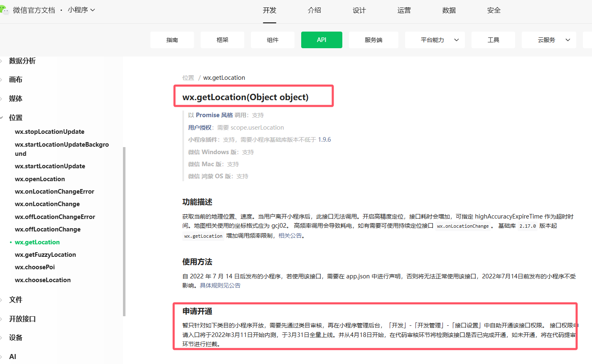Select wx.getLocation in the sidebar
The width and height of the screenshot is (592, 364).
(37, 242)
